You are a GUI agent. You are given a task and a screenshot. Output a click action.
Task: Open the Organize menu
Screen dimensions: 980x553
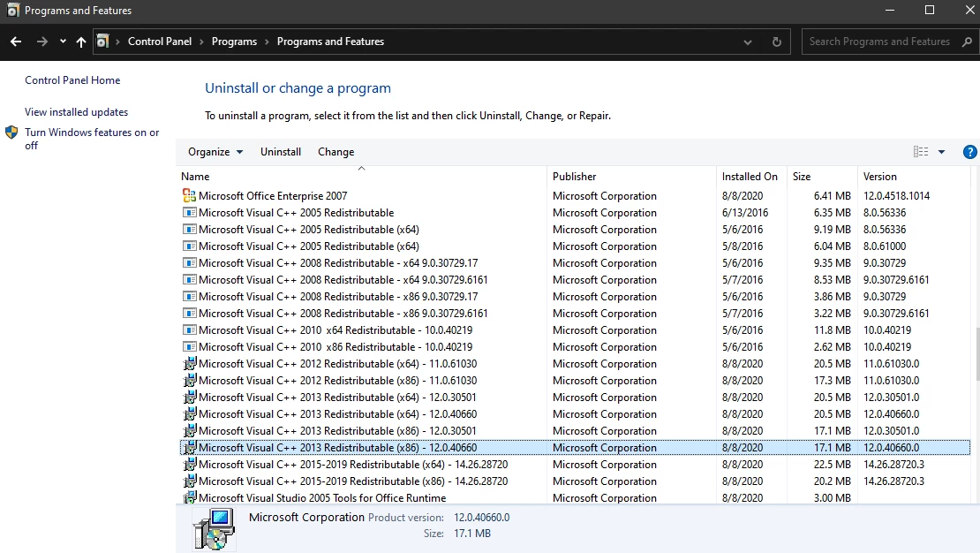click(x=215, y=152)
